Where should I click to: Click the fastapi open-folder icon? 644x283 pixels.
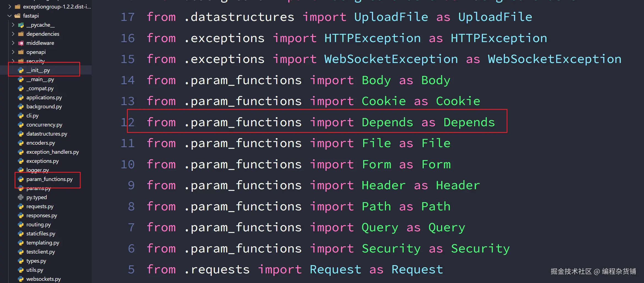pos(17,16)
